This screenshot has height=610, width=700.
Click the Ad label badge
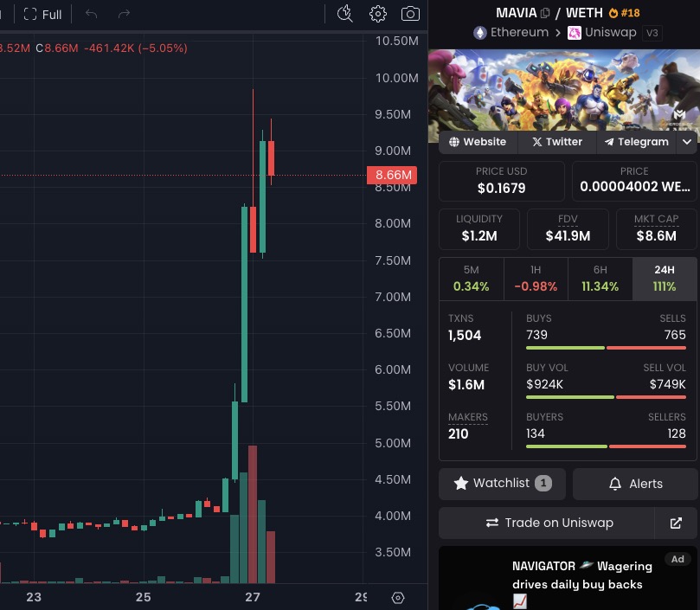678,559
